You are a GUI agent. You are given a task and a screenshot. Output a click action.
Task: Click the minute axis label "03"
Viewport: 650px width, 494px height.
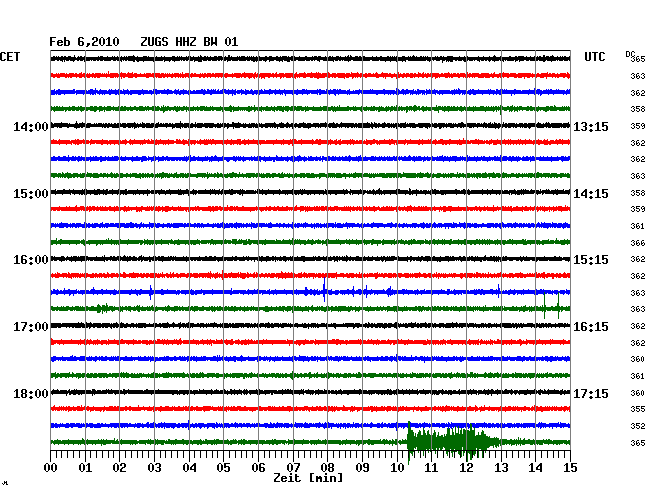click(x=154, y=467)
